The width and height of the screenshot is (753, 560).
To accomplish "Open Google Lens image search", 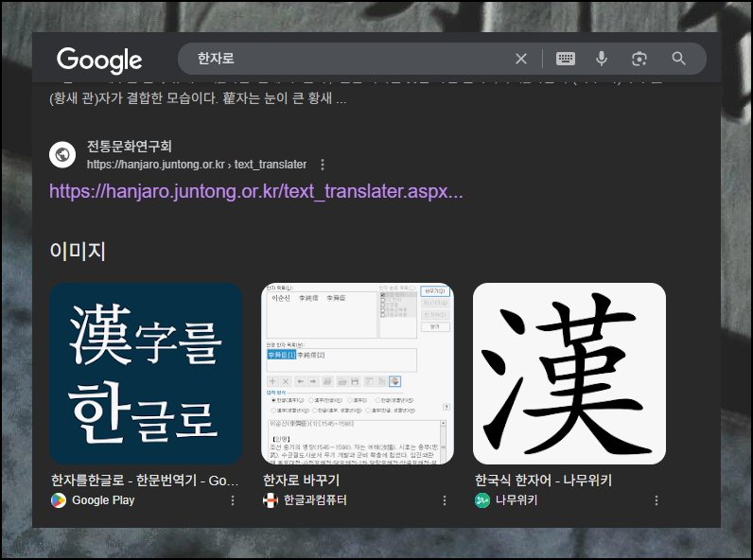I will [x=639, y=59].
